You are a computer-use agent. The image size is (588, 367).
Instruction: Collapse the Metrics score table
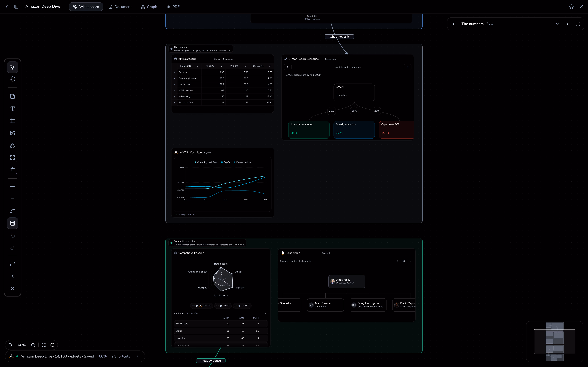[x=265, y=313]
